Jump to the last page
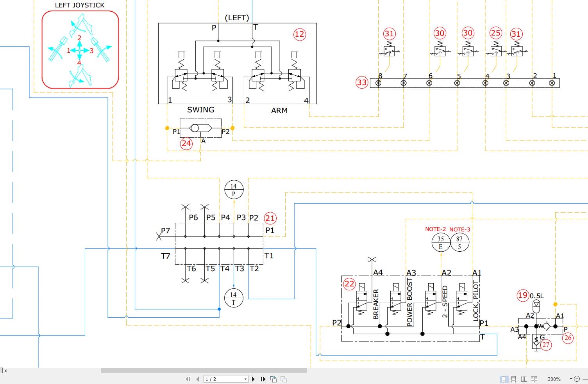 click(263, 379)
